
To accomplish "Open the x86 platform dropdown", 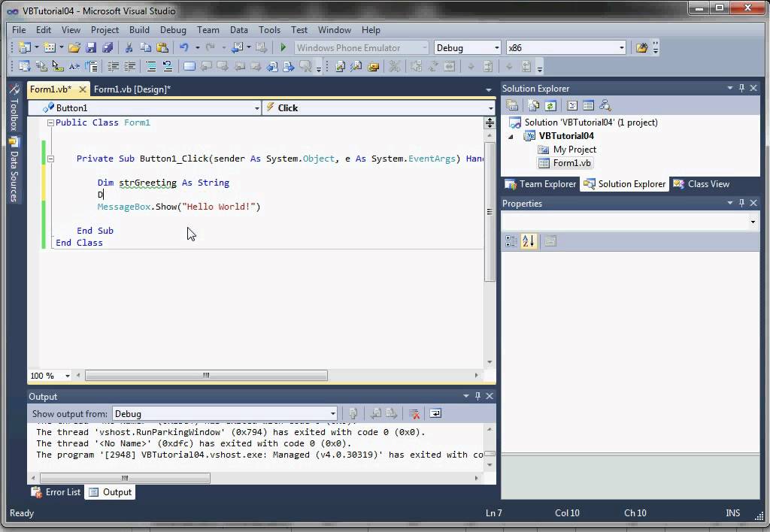I will coord(621,48).
